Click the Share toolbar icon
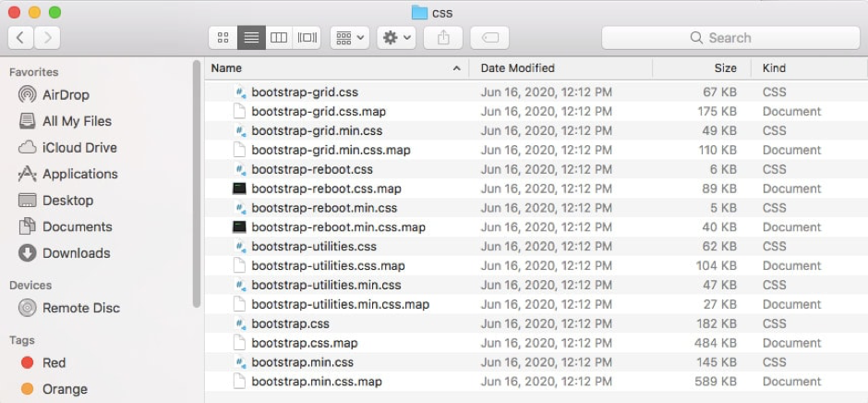868x403 pixels. pyautogui.click(x=443, y=38)
